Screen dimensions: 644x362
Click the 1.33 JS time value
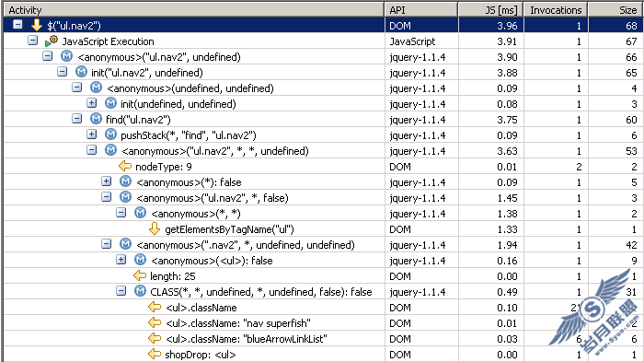[507, 229]
